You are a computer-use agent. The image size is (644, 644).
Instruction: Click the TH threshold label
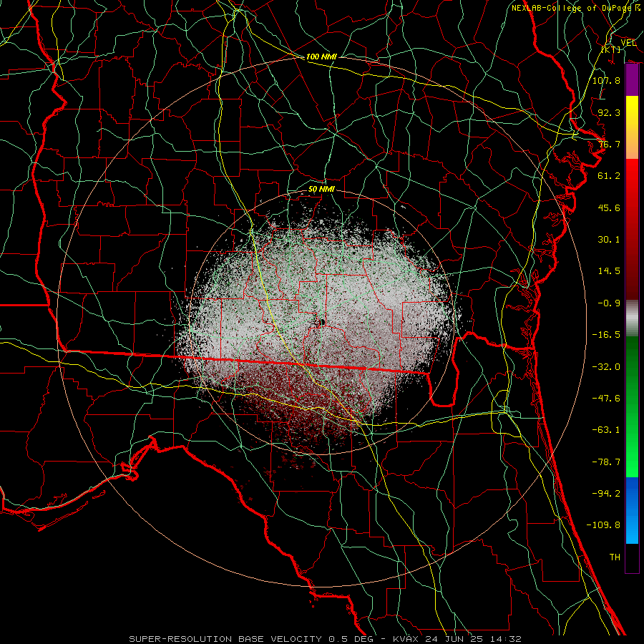click(615, 557)
